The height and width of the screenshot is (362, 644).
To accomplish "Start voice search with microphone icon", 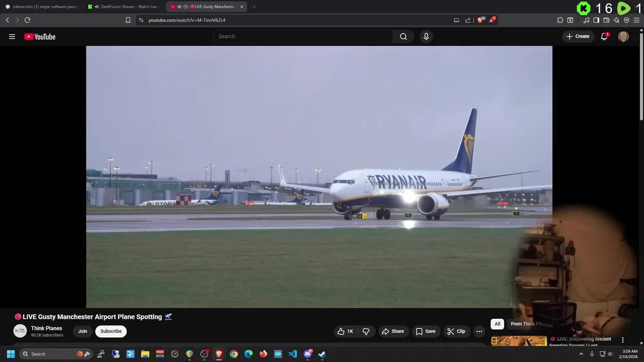I will coord(426,36).
